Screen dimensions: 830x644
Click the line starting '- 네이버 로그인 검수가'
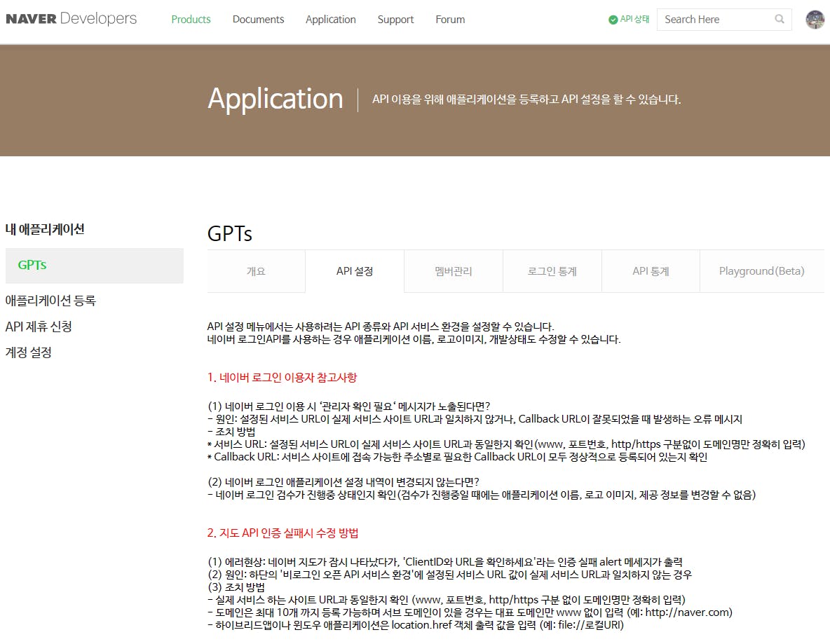pos(482,495)
